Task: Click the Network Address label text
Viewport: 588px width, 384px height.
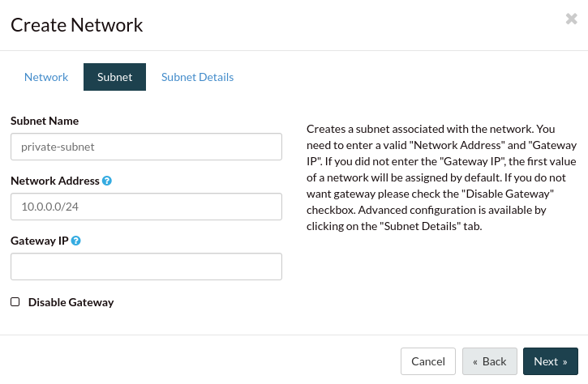Action: click(x=55, y=181)
